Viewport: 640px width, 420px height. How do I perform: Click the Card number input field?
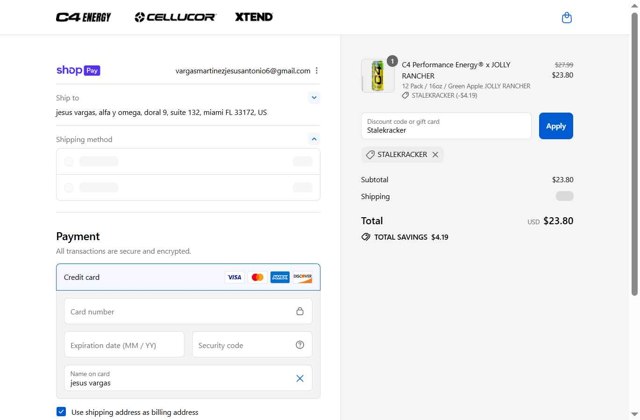coord(188,311)
